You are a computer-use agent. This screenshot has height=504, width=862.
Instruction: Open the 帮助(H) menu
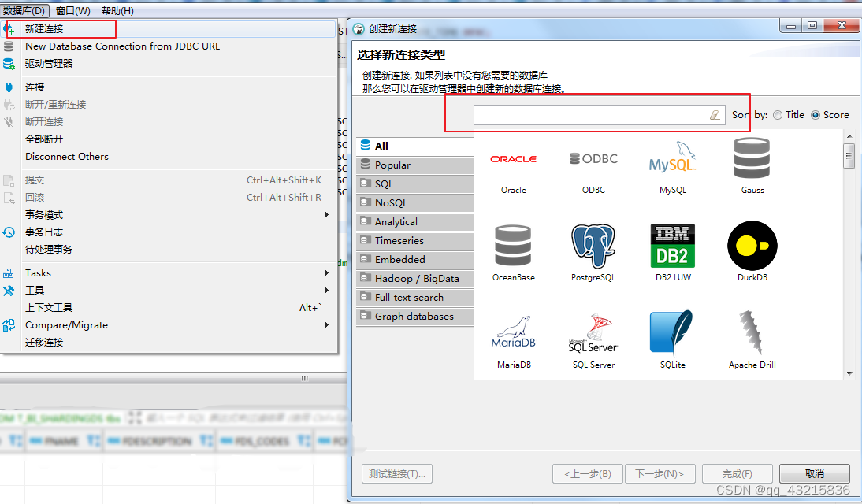point(117,10)
